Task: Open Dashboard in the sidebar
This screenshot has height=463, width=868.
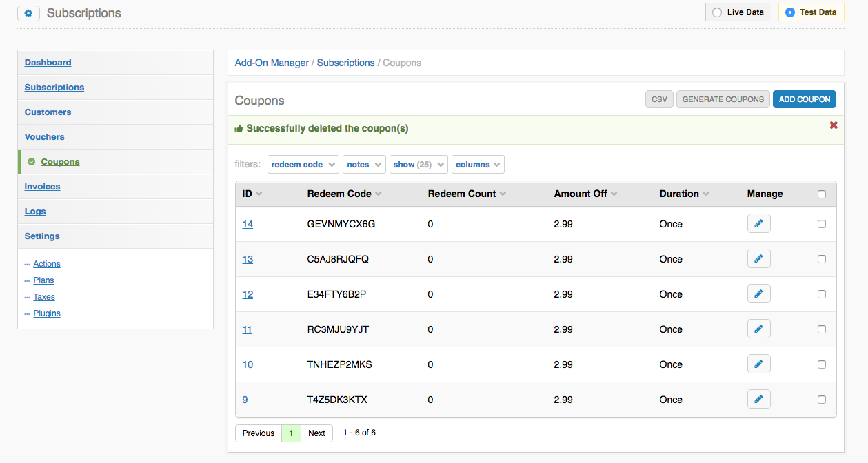Action: pos(48,63)
